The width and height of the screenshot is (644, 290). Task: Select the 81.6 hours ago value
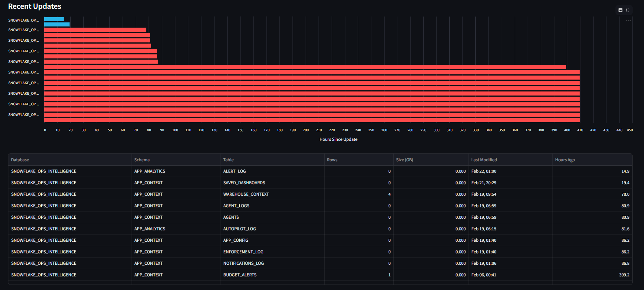592,229
